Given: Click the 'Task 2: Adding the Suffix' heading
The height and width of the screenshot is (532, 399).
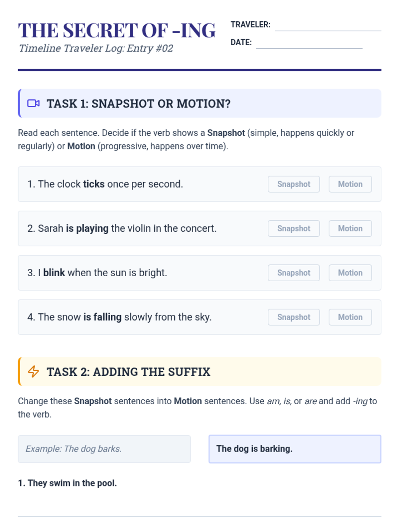Looking at the screenshot, I should tap(129, 372).
